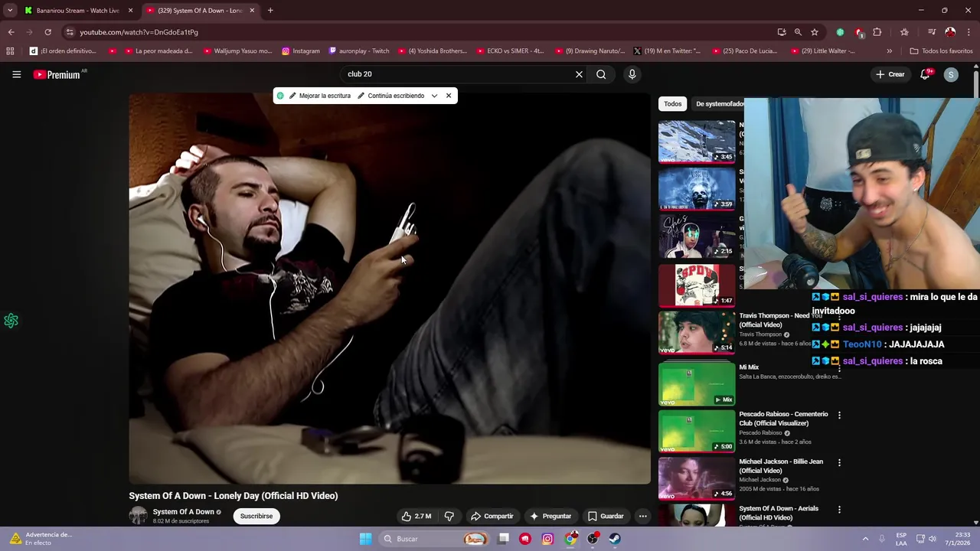Open the apps grid in the bookmarks bar
Image resolution: width=980 pixels, height=551 pixels.
[10, 51]
